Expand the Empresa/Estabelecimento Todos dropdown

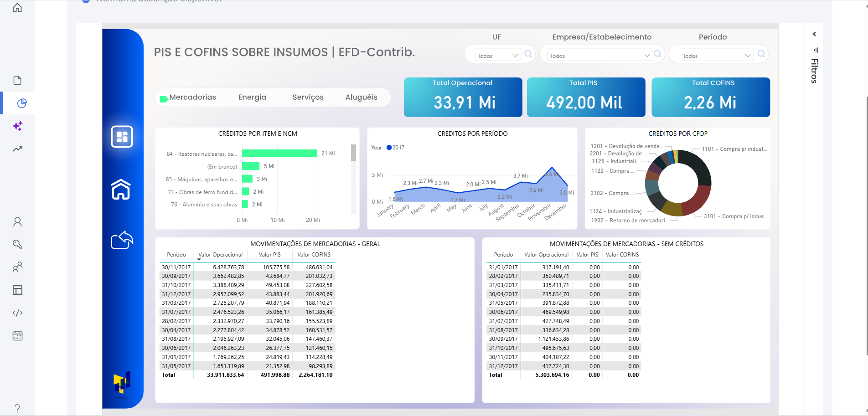click(x=599, y=56)
